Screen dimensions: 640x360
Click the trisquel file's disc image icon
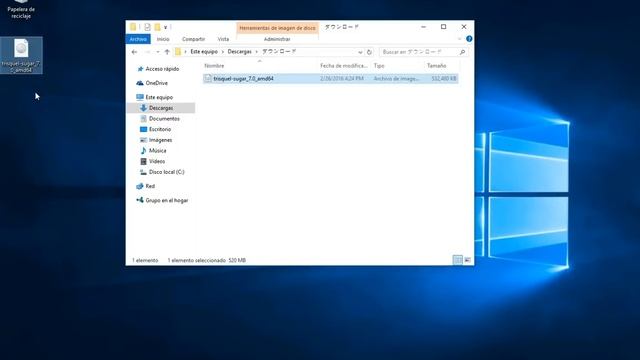pos(208,78)
